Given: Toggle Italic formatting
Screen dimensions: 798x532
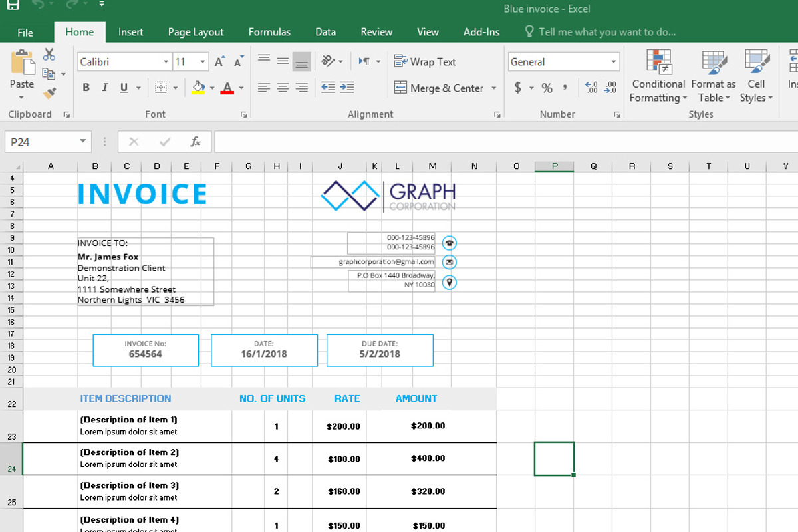Looking at the screenshot, I should (x=104, y=88).
